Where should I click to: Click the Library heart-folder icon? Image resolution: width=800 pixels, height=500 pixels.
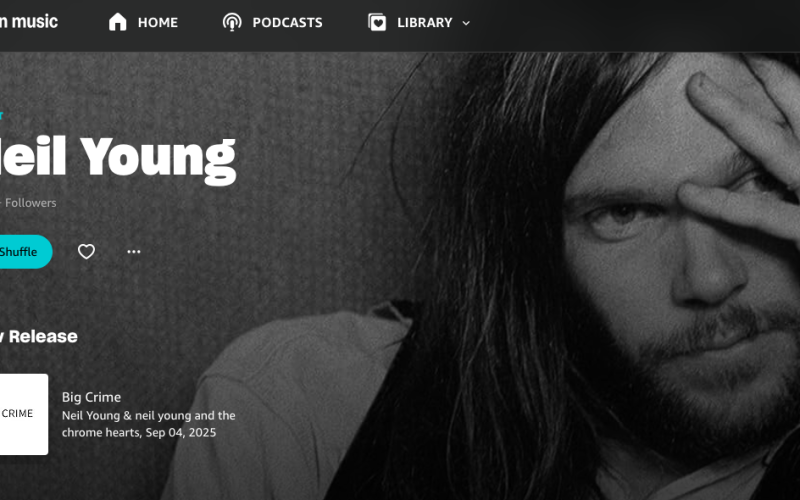[377, 22]
